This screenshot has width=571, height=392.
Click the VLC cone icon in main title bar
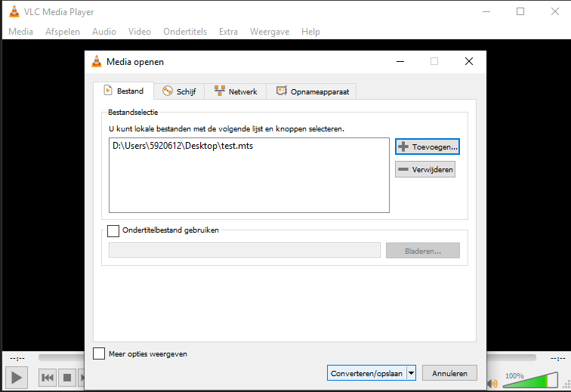pos(14,11)
